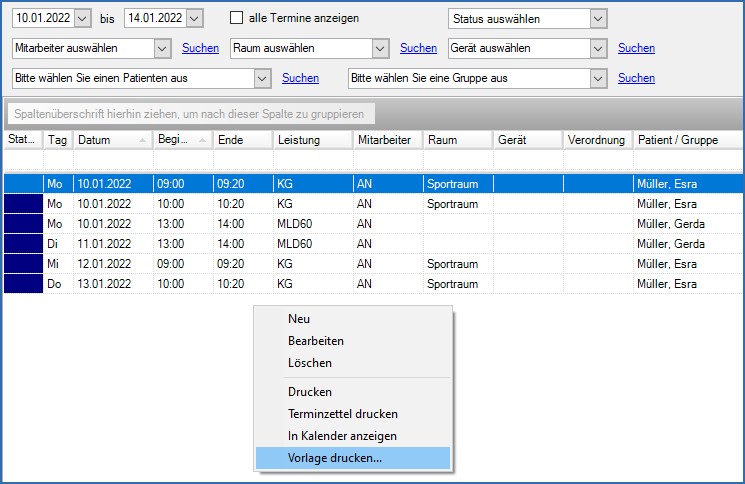Select 'Terminzettel drucken' menu entry

pyautogui.click(x=353, y=414)
